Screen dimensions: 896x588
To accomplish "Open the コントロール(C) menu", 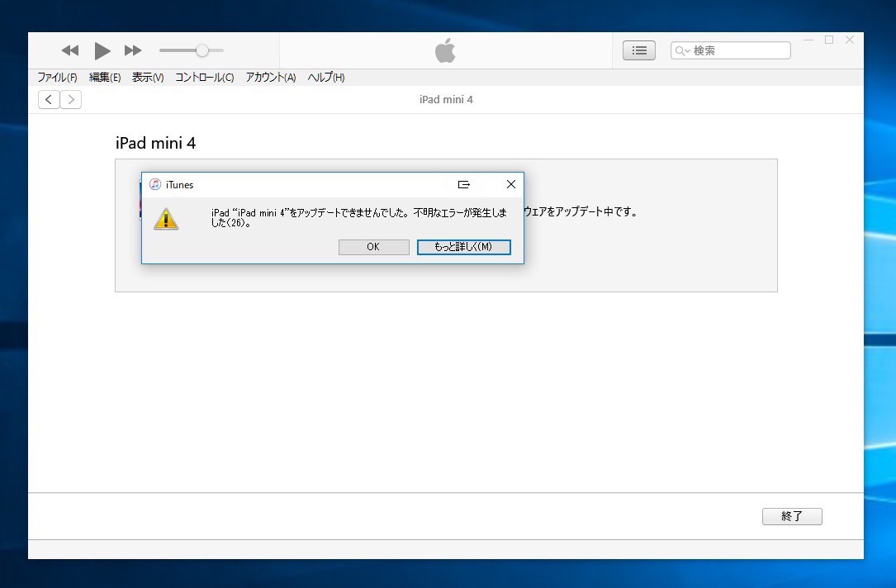I will click(205, 77).
